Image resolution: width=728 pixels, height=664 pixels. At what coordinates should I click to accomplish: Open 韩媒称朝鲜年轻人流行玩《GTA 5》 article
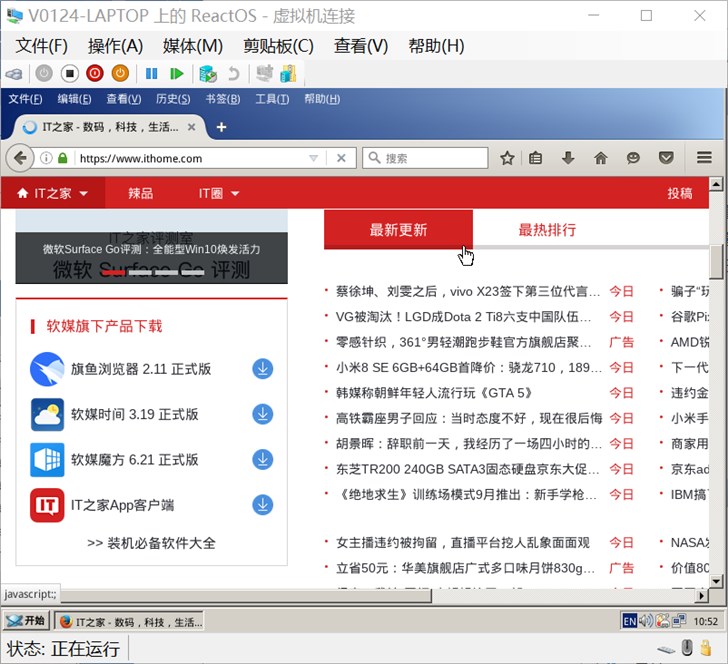[x=434, y=393]
